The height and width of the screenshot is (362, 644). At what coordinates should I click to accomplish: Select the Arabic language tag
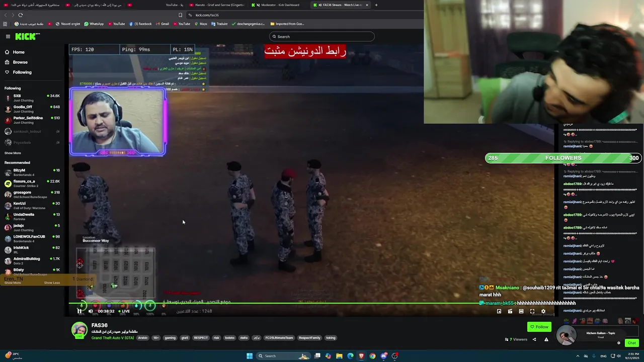pyautogui.click(x=143, y=338)
